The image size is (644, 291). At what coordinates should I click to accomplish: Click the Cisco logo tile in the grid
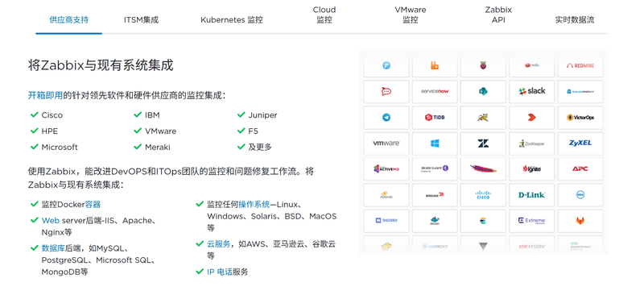pyautogui.click(x=483, y=195)
